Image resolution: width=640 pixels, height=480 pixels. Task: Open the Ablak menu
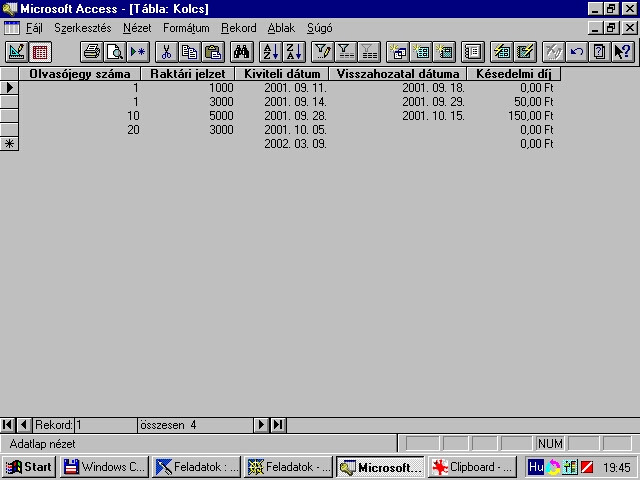coord(281,28)
